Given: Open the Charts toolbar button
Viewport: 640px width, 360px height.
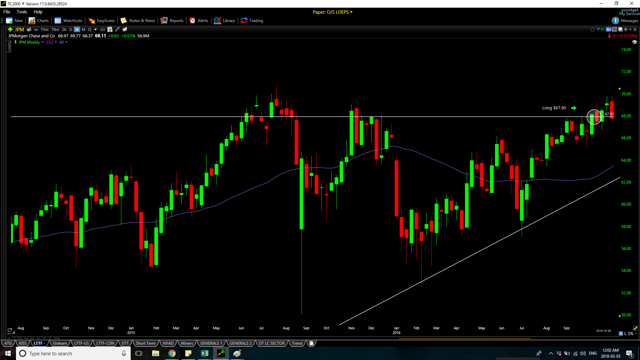Looking at the screenshot, I should [x=38, y=20].
